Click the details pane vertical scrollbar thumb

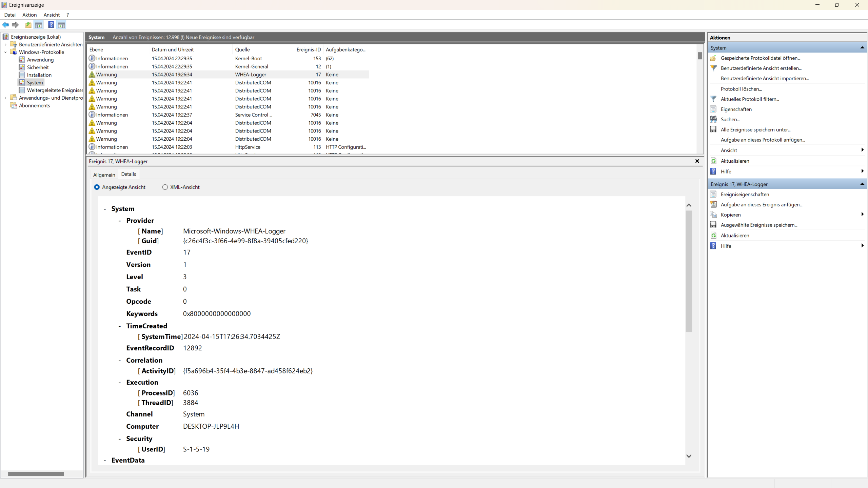click(689, 271)
